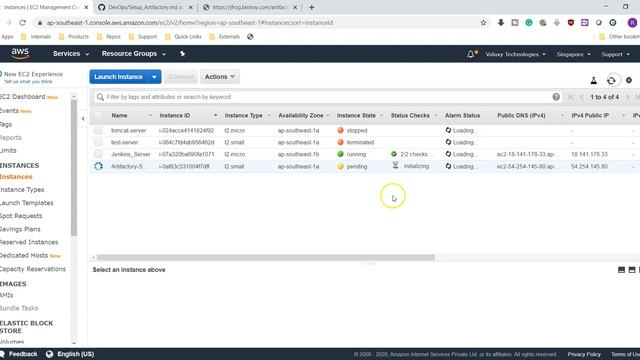The width and height of the screenshot is (640, 360).
Task: Click the red shield extension icon
Action: (571, 23)
